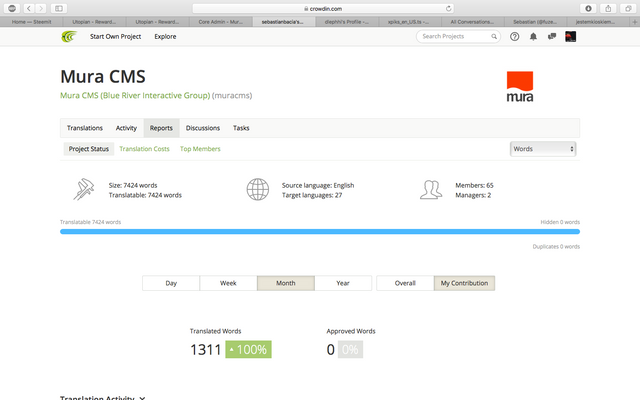Open the Words unit dropdown
This screenshot has height=400, width=640.
pos(543,149)
